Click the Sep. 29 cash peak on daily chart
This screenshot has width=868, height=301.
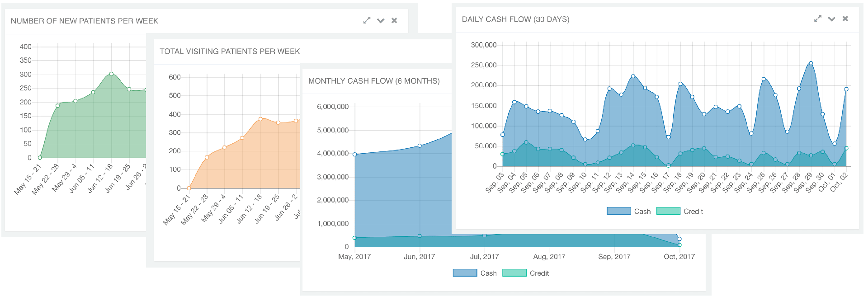811,63
